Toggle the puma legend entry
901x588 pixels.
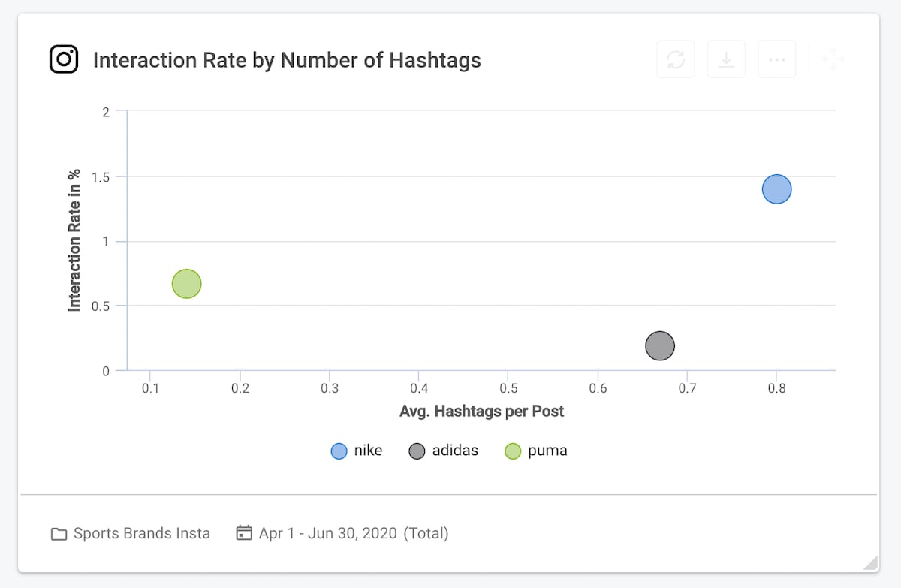coord(535,451)
